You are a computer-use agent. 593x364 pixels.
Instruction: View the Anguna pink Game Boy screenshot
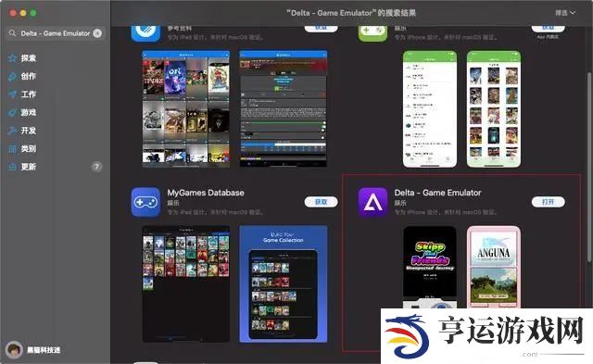(494, 268)
